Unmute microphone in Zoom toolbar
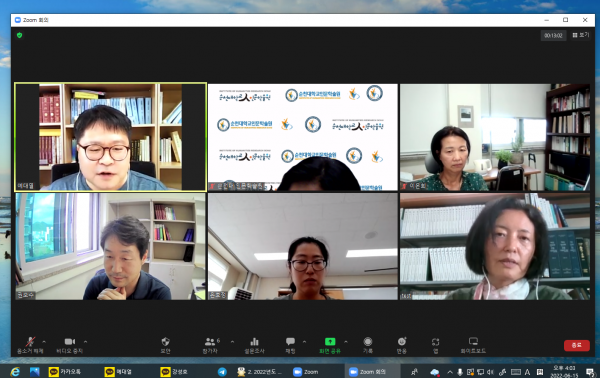The height and width of the screenshot is (378, 600). [30, 345]
